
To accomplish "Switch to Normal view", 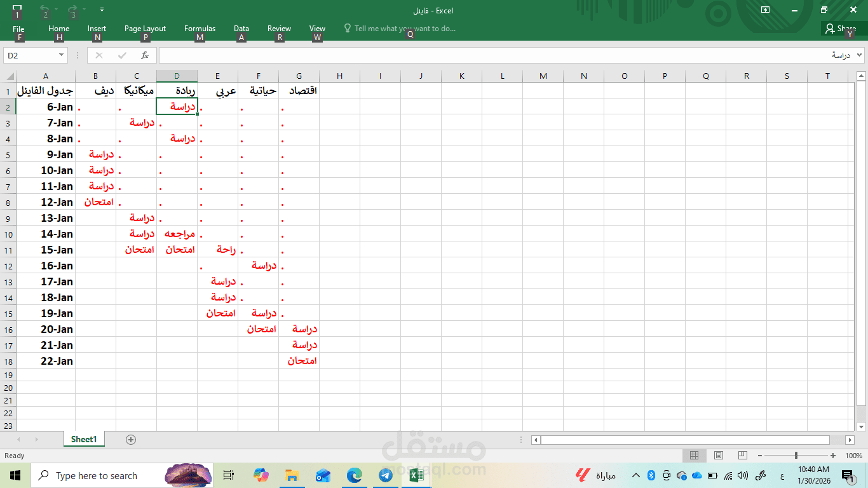I will (694, 456).
